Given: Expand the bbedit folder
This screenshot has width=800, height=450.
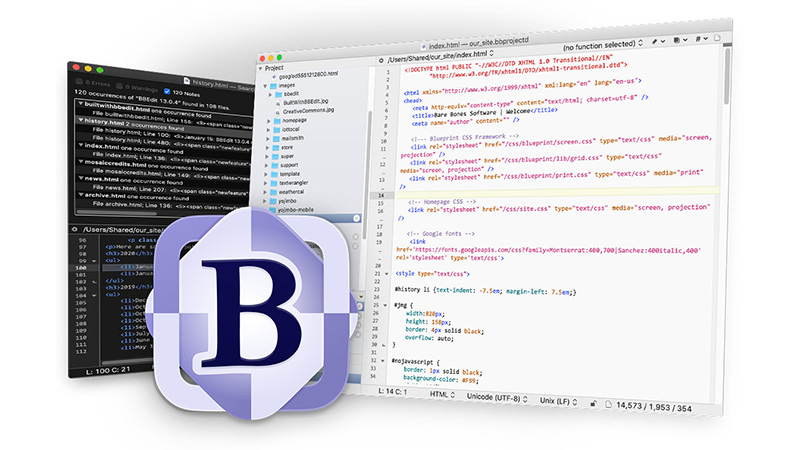Looking at the screenshot, I should (x=270, y=95).
